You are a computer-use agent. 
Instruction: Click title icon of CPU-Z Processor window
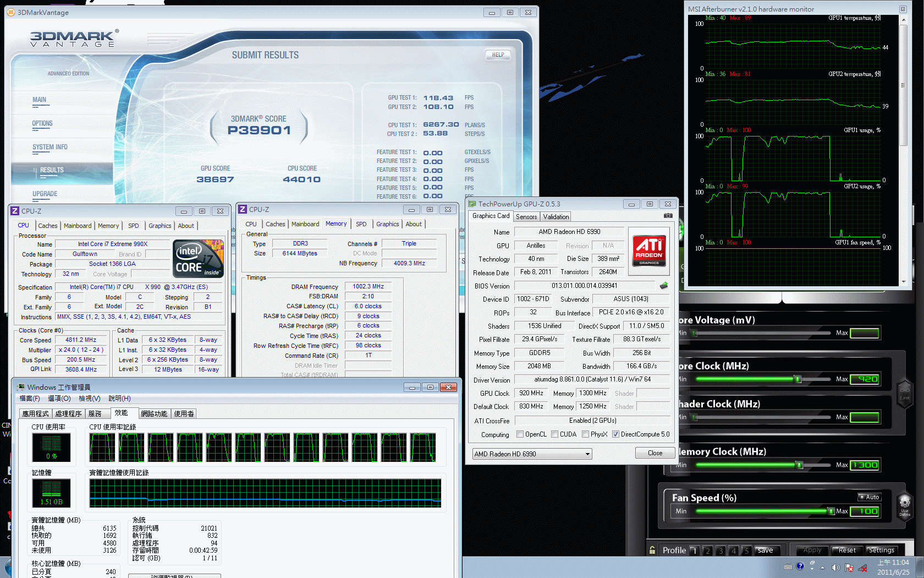pyautogui.click(x=15, y=211)
